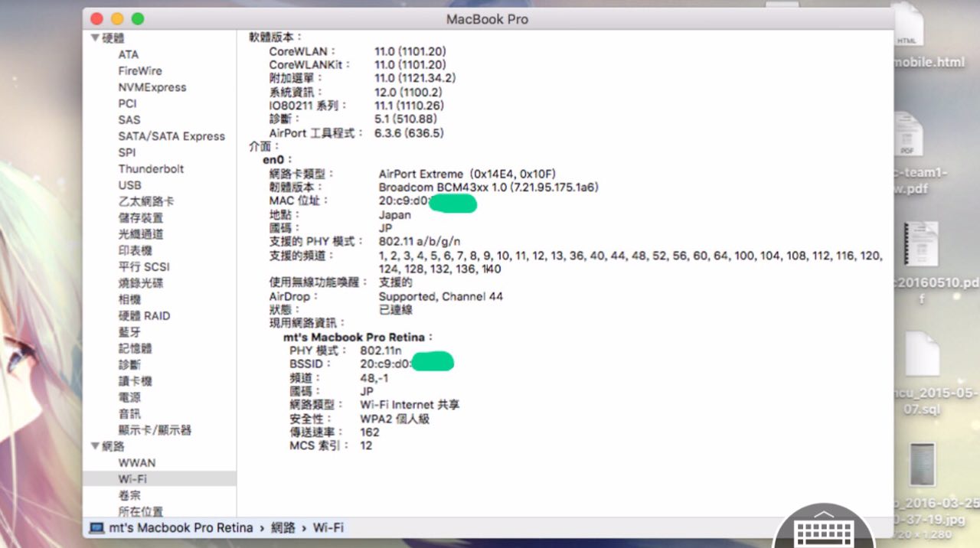Click AirPort Extreme card type value
Image resolution: width=980 pixels, height=548 pixels.
click(x=467, y=174)
